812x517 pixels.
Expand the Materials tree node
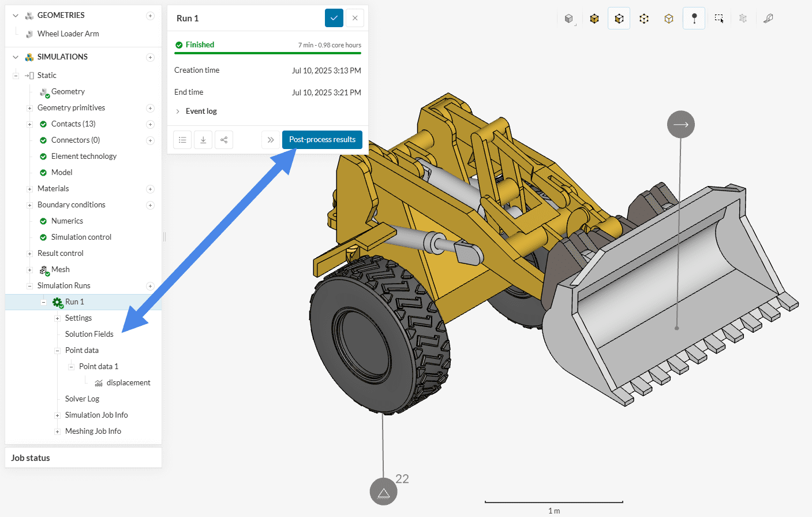[29, 189]
